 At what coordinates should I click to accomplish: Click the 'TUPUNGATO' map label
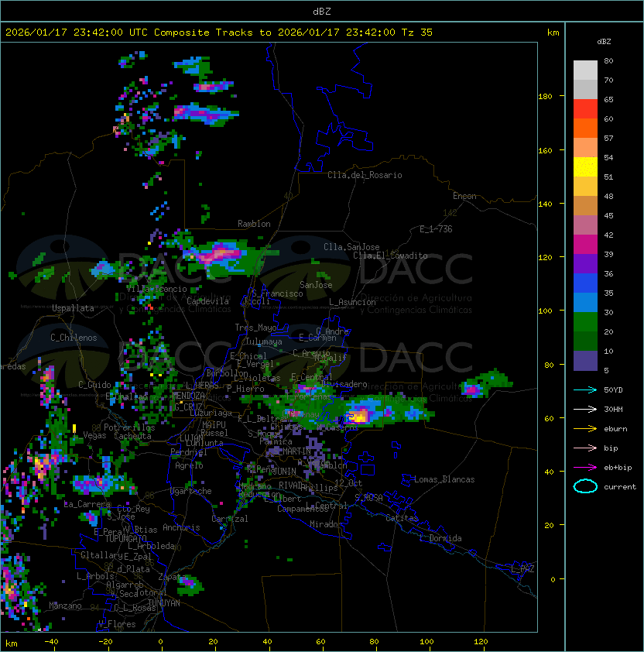click(x=125, y=538)
